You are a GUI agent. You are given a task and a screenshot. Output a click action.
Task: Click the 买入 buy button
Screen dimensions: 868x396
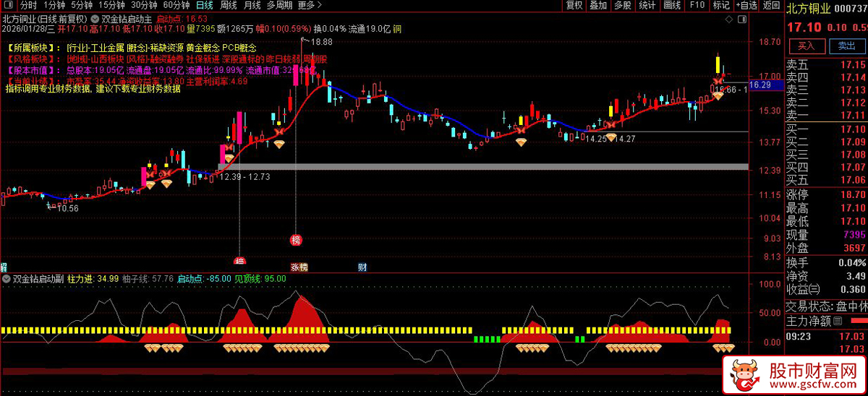click(x=805, y=46)
